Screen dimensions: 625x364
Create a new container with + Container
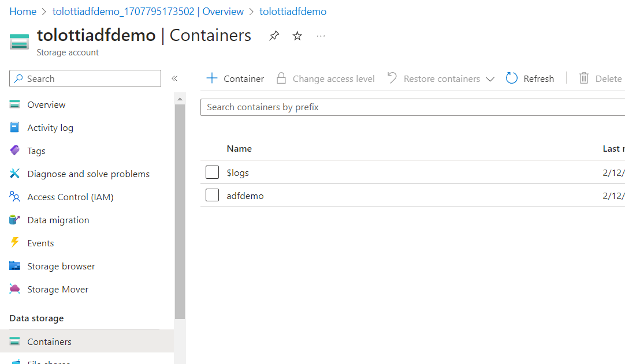tap(235, 78)
